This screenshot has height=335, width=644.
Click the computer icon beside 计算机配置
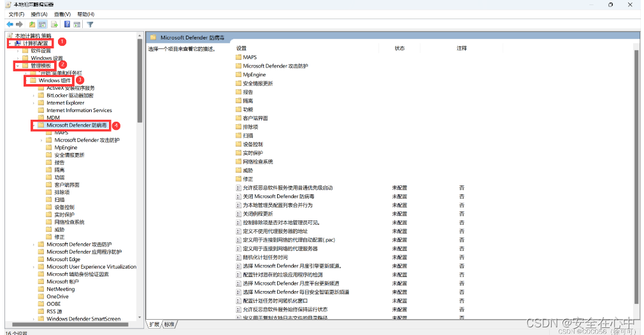tap(18, 43)
